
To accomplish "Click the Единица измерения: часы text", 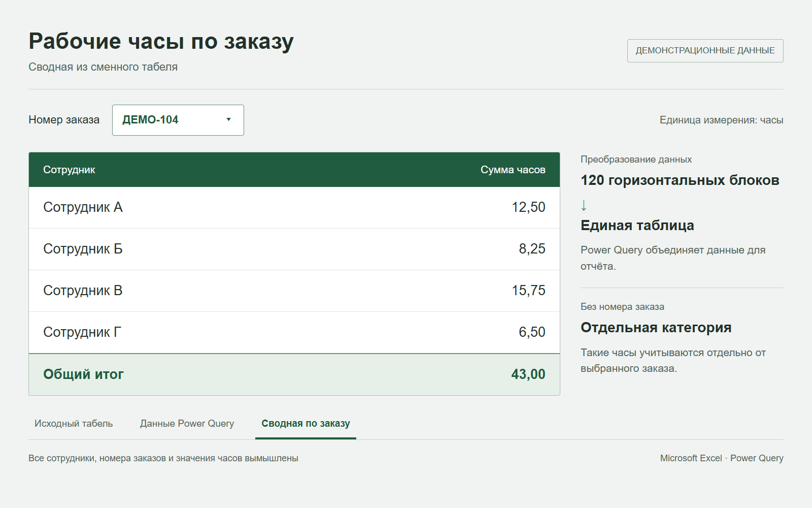I will coord(721,120).
